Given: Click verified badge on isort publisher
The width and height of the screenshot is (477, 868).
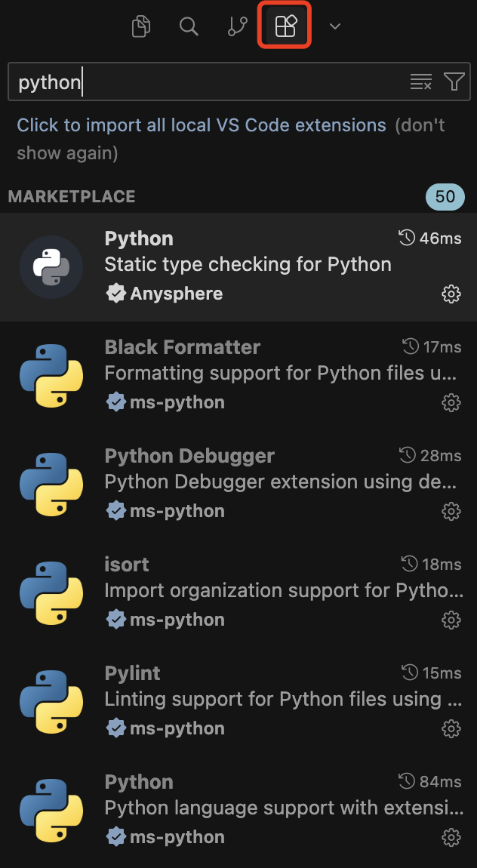Looking at the screenshot, I should coord(116,620).
